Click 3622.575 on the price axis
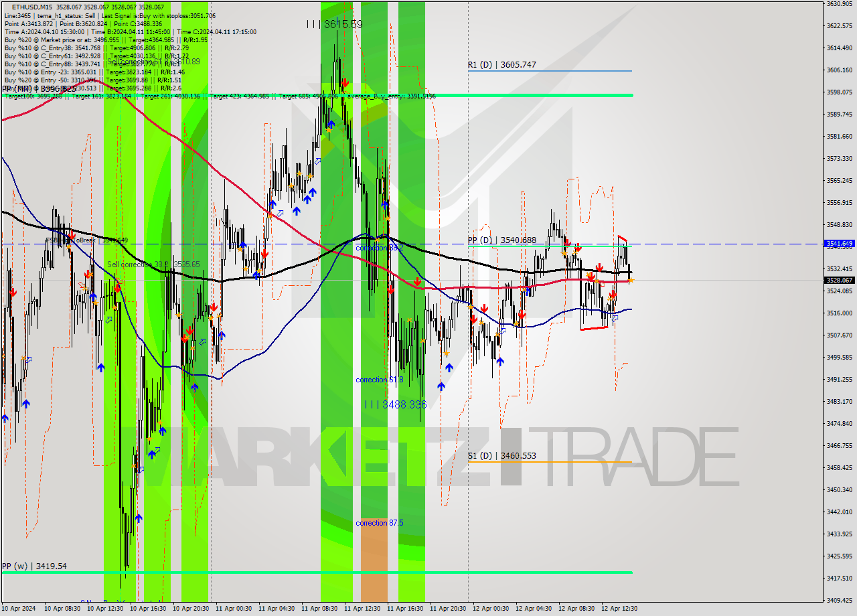857x616 pixels. (x=840, y=25)
